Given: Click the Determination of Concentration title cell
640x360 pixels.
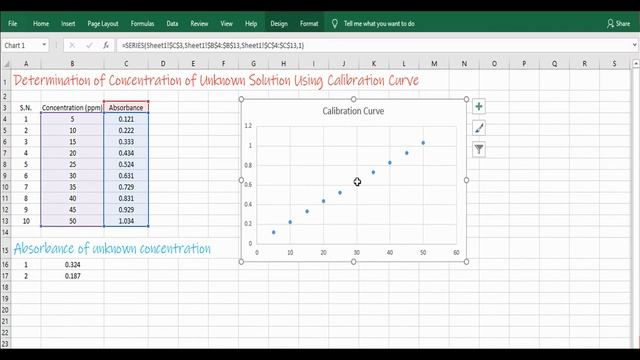Looking at the screenshot, I should click(216, 80).
